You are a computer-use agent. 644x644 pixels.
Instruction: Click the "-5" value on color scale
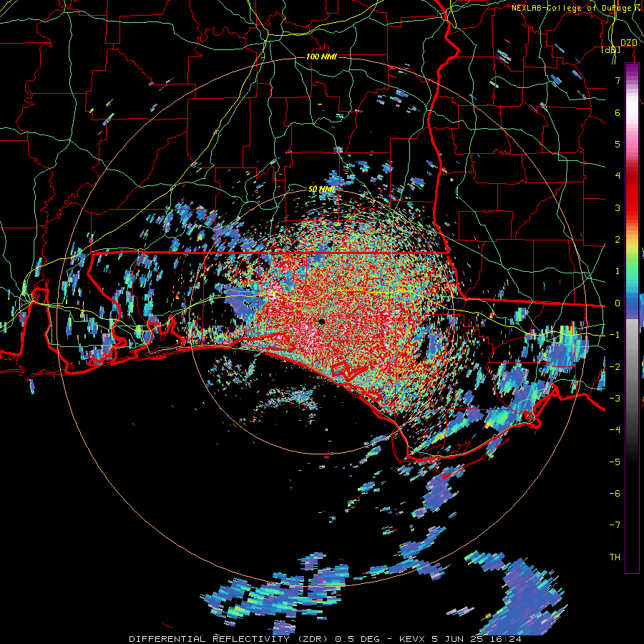pos(615,462)
